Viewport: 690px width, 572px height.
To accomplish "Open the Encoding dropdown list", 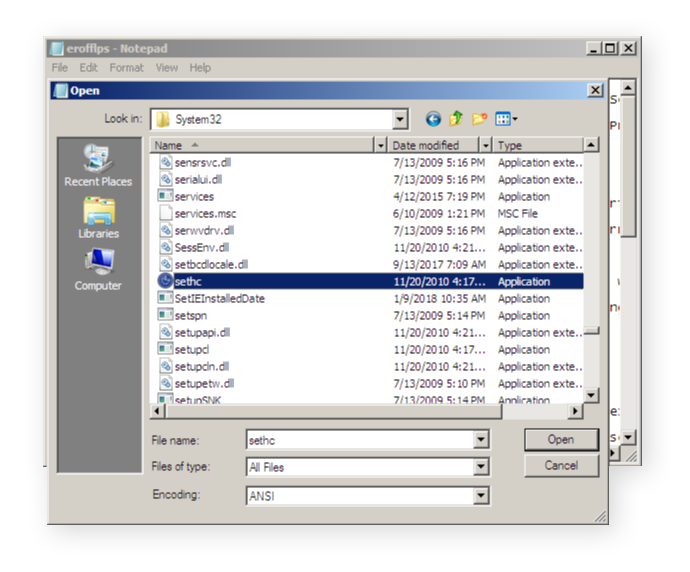I will (x=481, y=495).
